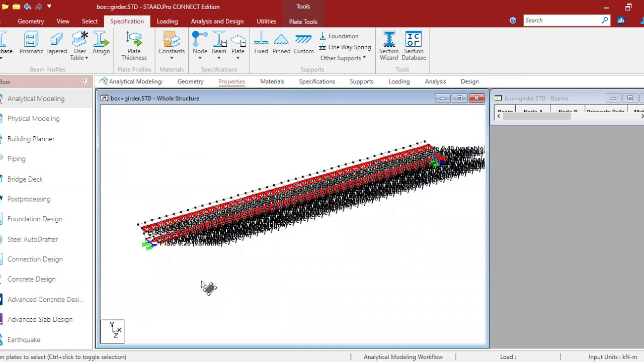The height and width of the screenshot is (362, 644).
Task: Go to the Geometry page in page bar
Action: [x=190, y=81]
